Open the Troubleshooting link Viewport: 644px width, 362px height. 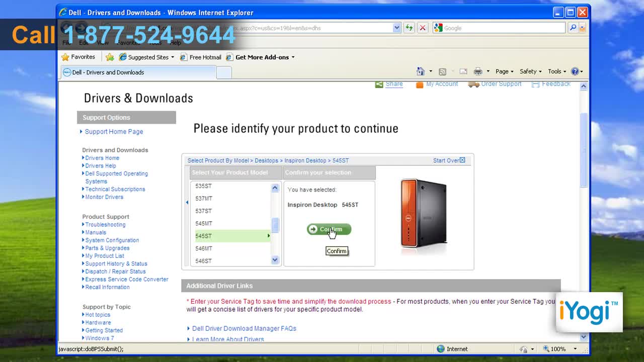coord(105,225)
